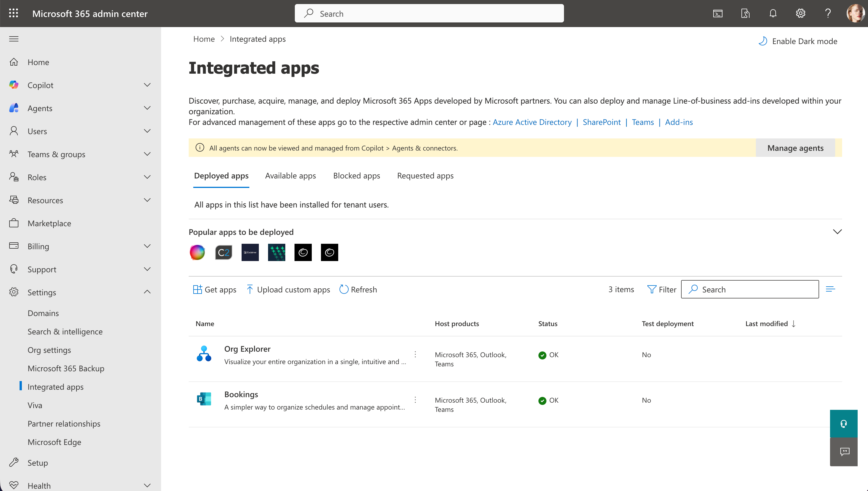The width and height of the screenshot is (868, 491).
Task: Select the Org Explorer app icon
Action: (204, 354)
